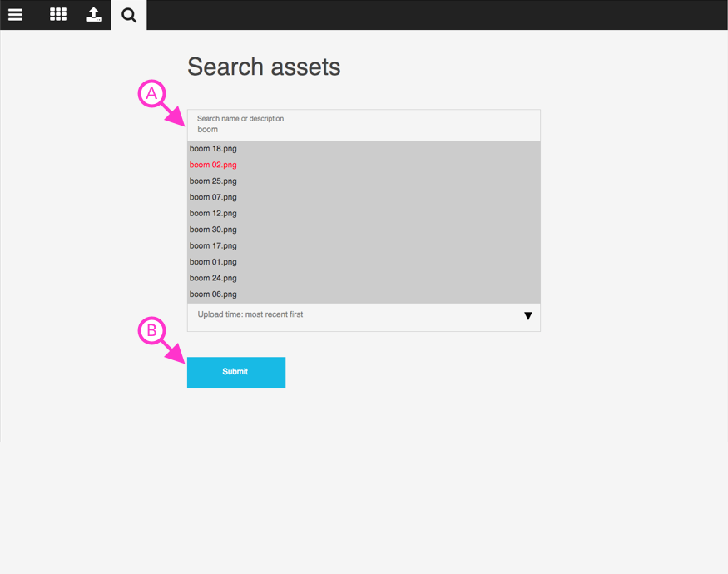
Task: Click the Search name or description field
Action: [364, 126]
